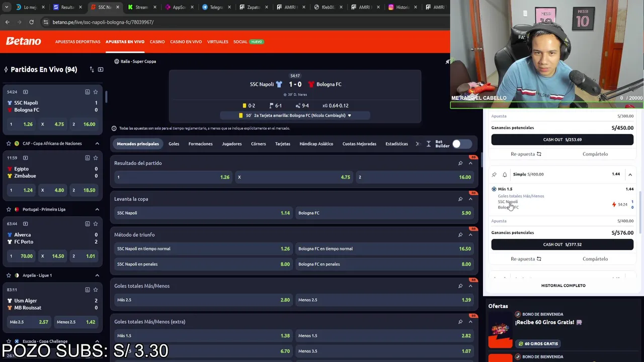Go back using the browser back arrow
The height and width of the screenshot is (362, 644).
(7, 22)
